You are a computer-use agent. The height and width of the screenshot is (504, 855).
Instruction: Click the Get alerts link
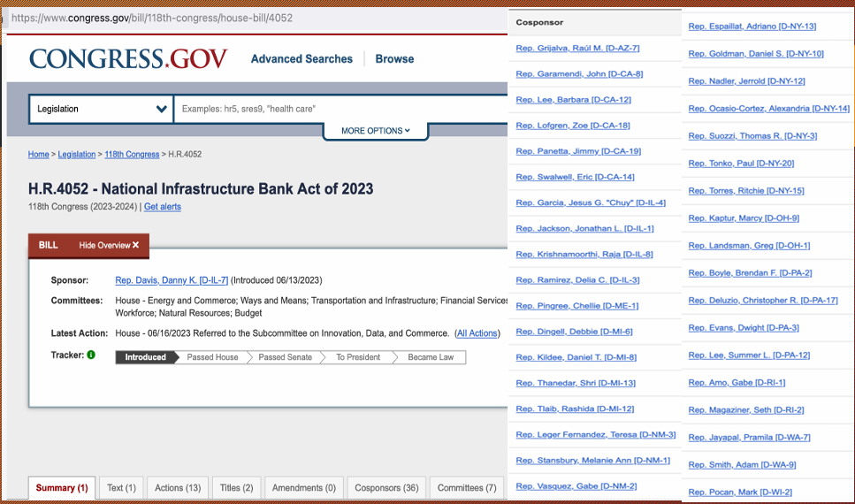click(x=163, y=207)
